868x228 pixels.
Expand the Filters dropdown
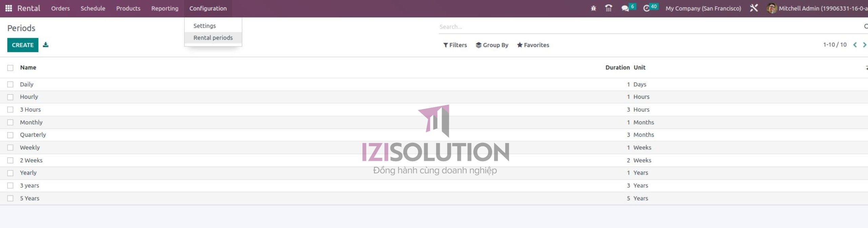click(x=455, y=45)
